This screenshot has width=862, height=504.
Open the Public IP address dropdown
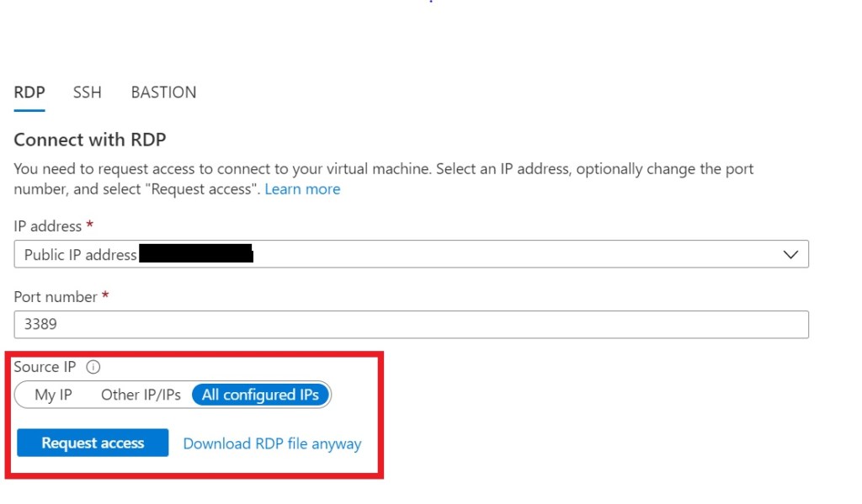pyautogui.click(x=411, y=254)
